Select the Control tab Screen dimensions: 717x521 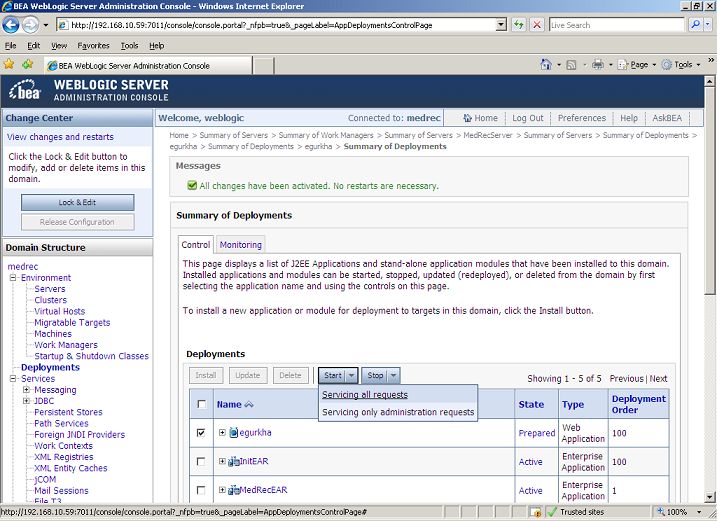(196, 244)
